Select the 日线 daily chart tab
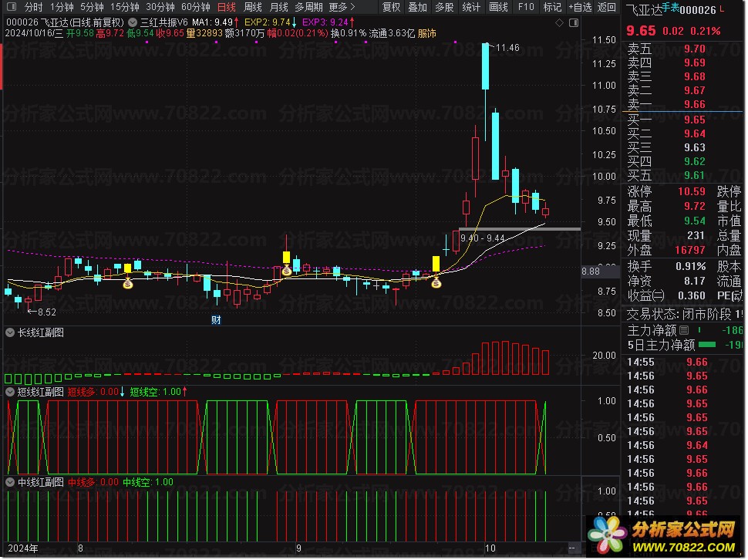Image resolution: width=748 pixels, height=560 pixels. [x=227, y=7]
